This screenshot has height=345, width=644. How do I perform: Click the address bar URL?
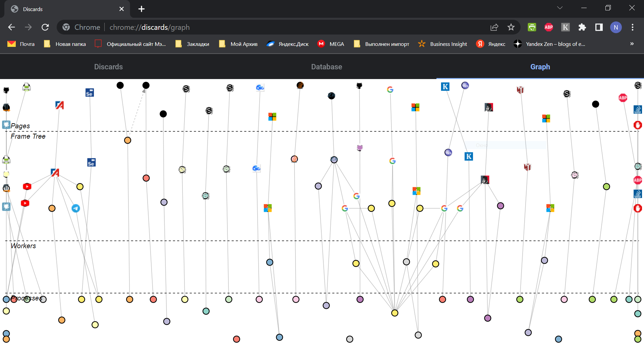150,27
